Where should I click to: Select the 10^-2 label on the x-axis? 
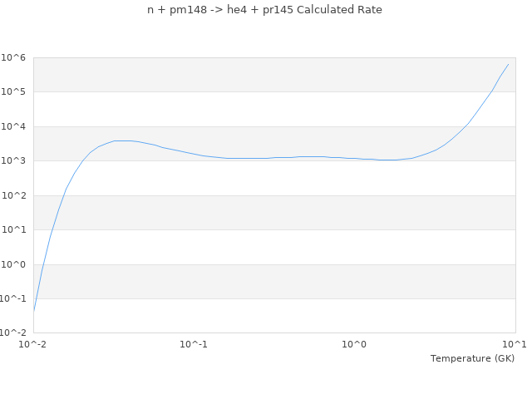tap(34, 344)
